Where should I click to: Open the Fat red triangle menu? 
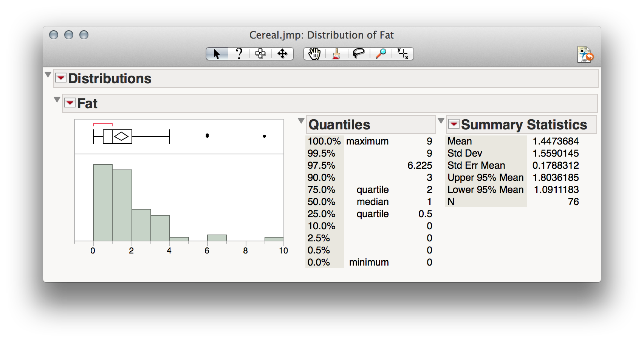pyautogui.click(x=70, y=103)
